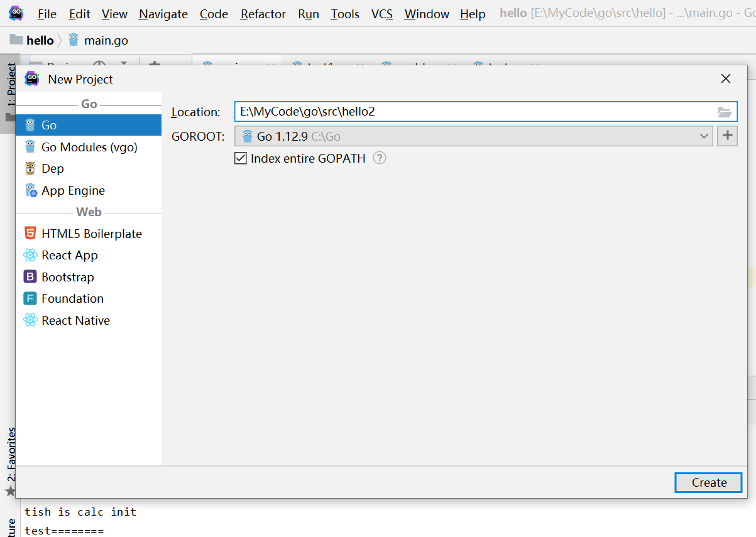Click the React Native atom icon

coord(30,320)
